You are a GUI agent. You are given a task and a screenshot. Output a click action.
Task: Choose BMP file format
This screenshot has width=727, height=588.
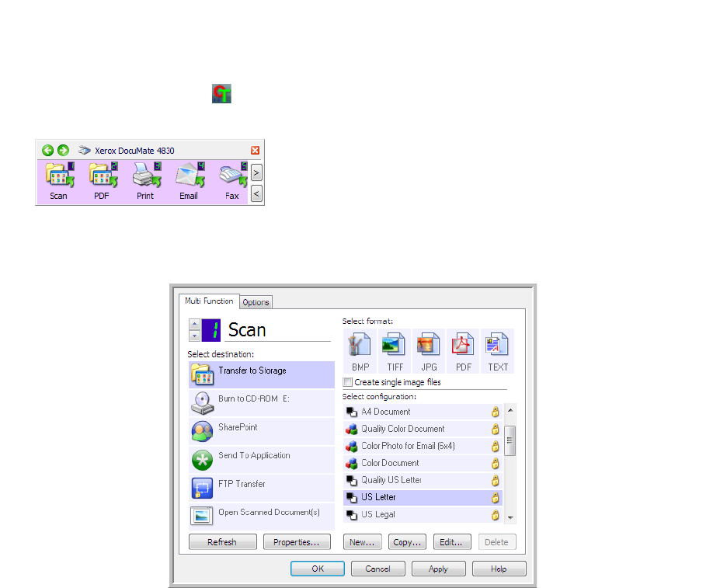[360, 351]
